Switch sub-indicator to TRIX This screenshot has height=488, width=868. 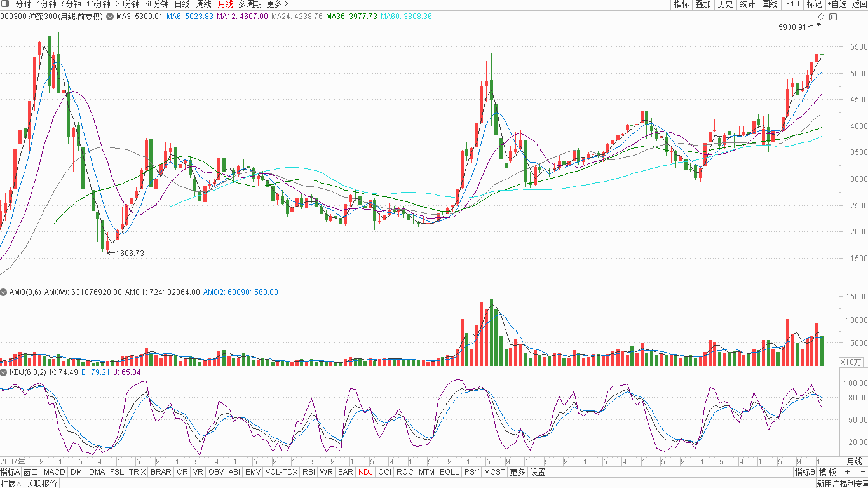point(137,472)
